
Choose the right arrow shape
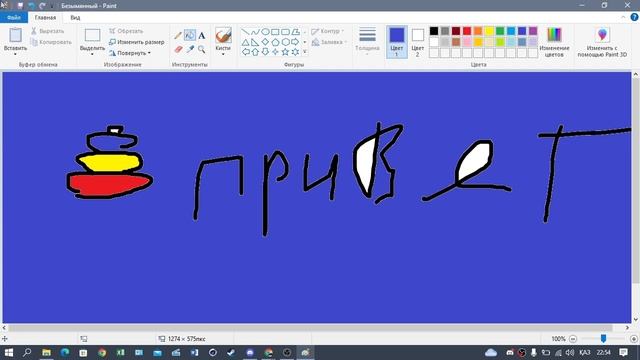point(295,42)
